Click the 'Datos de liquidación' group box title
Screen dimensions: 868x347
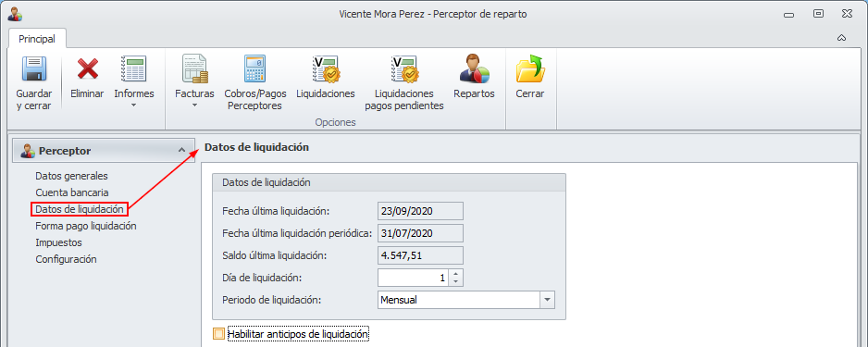(266, 181)
